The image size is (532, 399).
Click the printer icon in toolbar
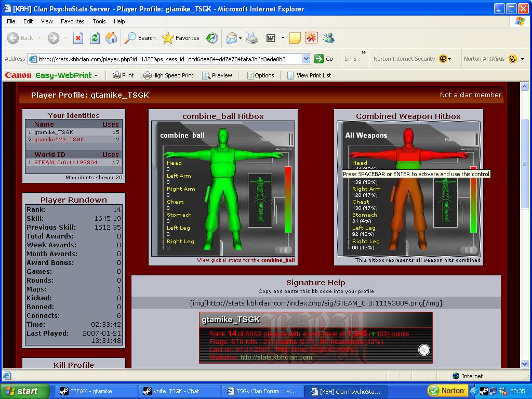252,38
